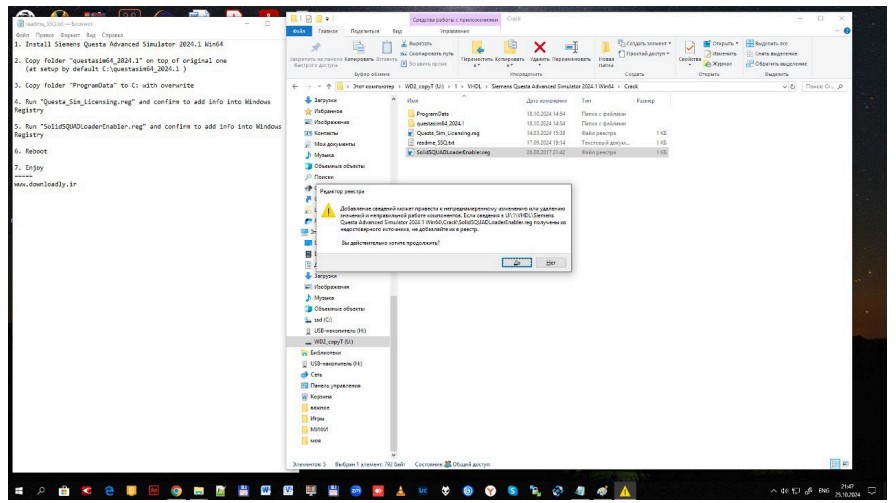Viewport: 896px width, 503px height.
Task: Click the Pin to Quick access icon
Action: pyautogui.click(x=315, y=48)
